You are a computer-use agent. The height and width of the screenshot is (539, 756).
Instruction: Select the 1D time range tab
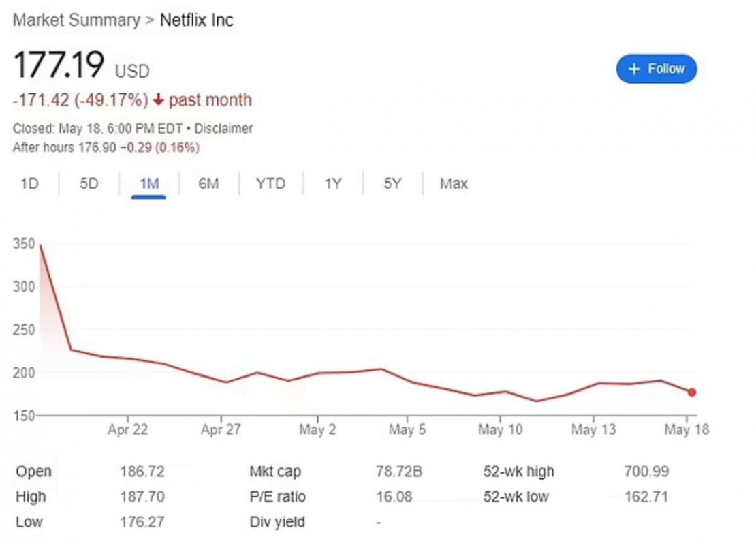click(x=29, y=183)
